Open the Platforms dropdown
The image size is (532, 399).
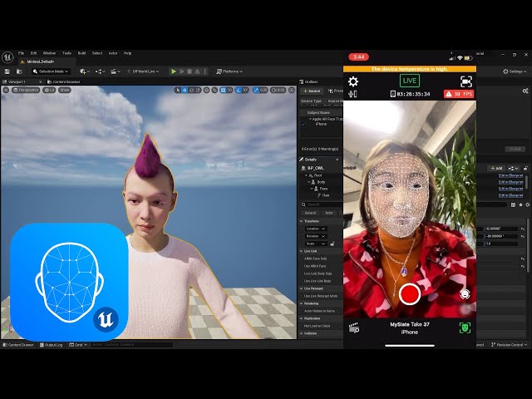click(229, 71)
